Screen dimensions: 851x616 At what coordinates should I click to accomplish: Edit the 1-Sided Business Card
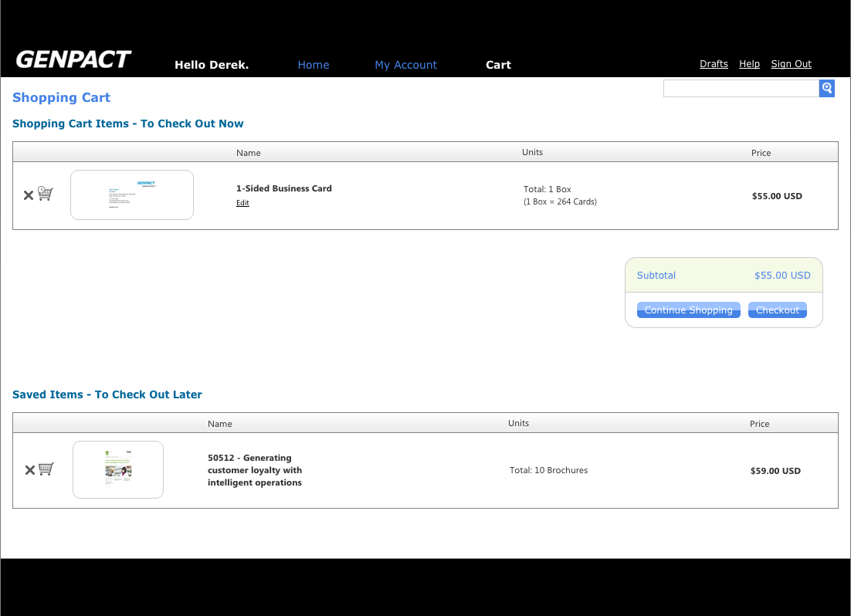pos(242,203)
